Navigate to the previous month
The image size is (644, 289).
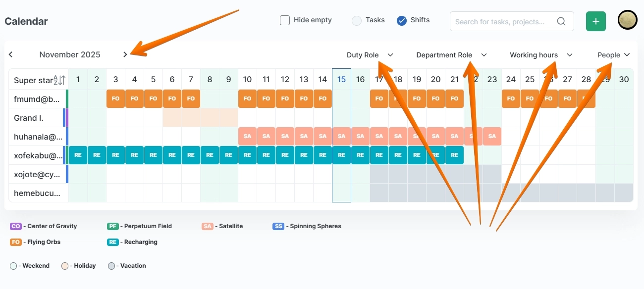coord(10,54)
